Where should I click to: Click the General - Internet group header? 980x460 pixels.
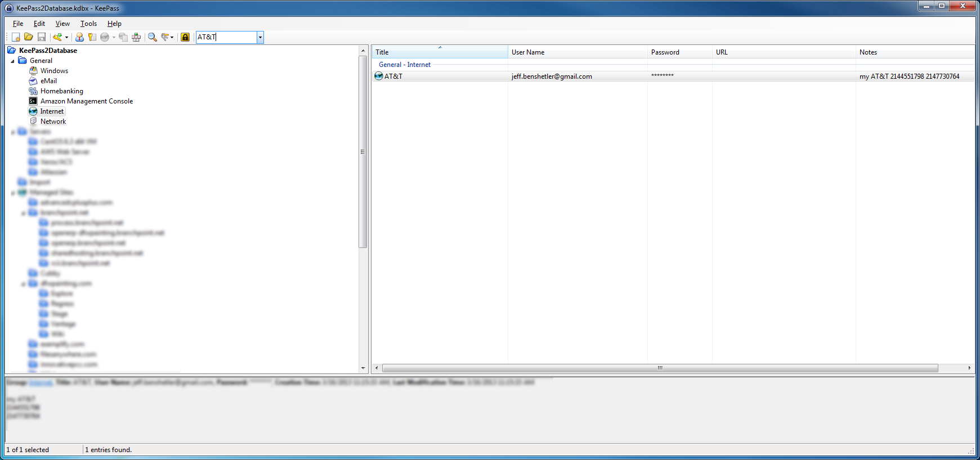pos(405,65)
